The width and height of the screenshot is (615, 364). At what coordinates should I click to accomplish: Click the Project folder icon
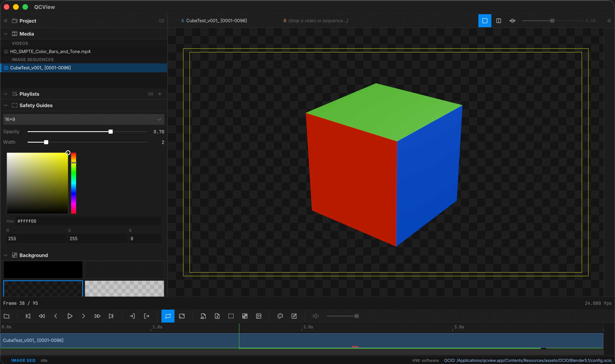pos(15,21)
